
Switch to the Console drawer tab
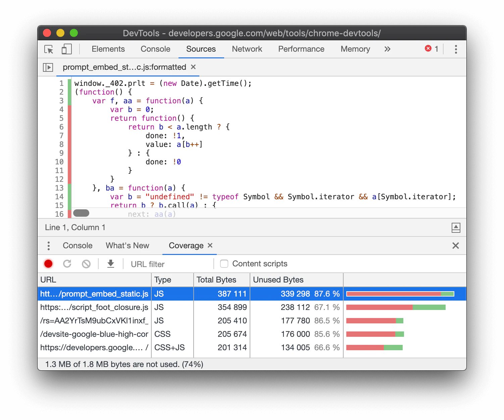(x=78, y=246)
